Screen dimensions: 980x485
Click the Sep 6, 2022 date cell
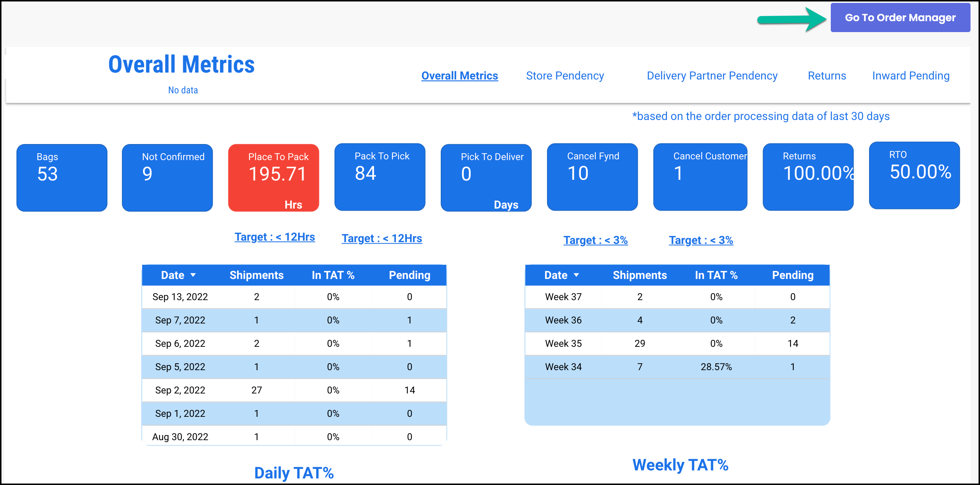tap(180, 343)
